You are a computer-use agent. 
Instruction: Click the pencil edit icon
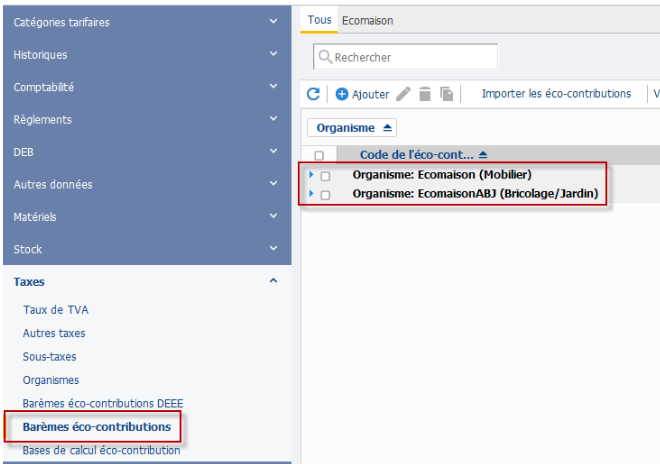[x=403, y=94]
